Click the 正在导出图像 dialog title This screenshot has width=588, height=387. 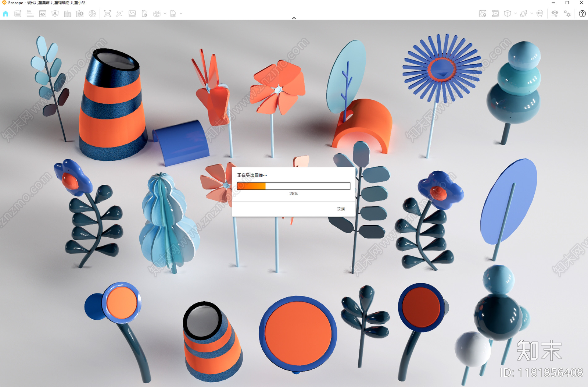point(252,175)
